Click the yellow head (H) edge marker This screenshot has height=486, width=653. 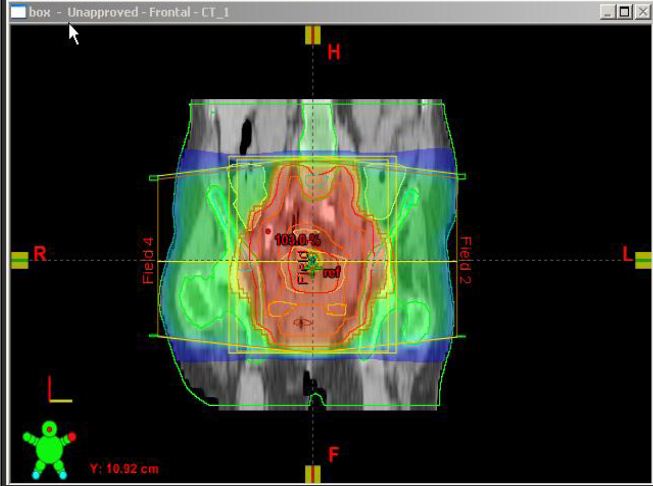click(x=313, y=35)
